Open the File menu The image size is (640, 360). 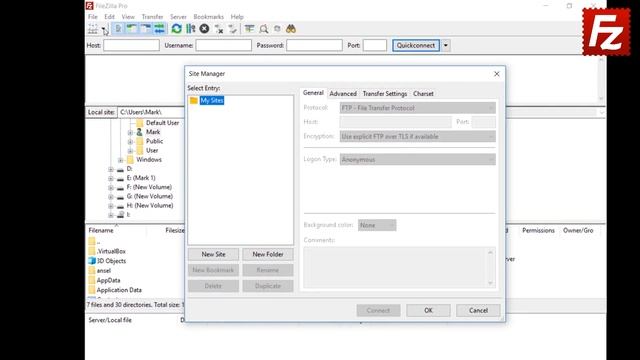93,17
